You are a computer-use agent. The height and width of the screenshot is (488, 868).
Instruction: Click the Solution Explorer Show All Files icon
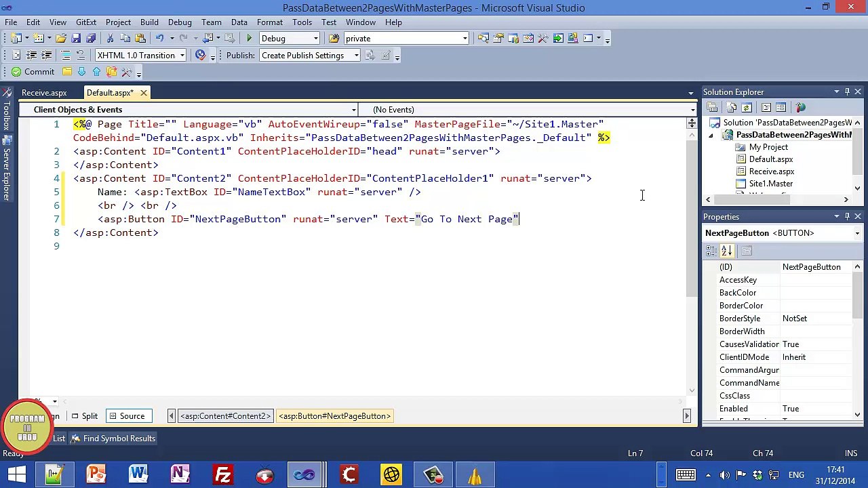(x=732, y=108)
